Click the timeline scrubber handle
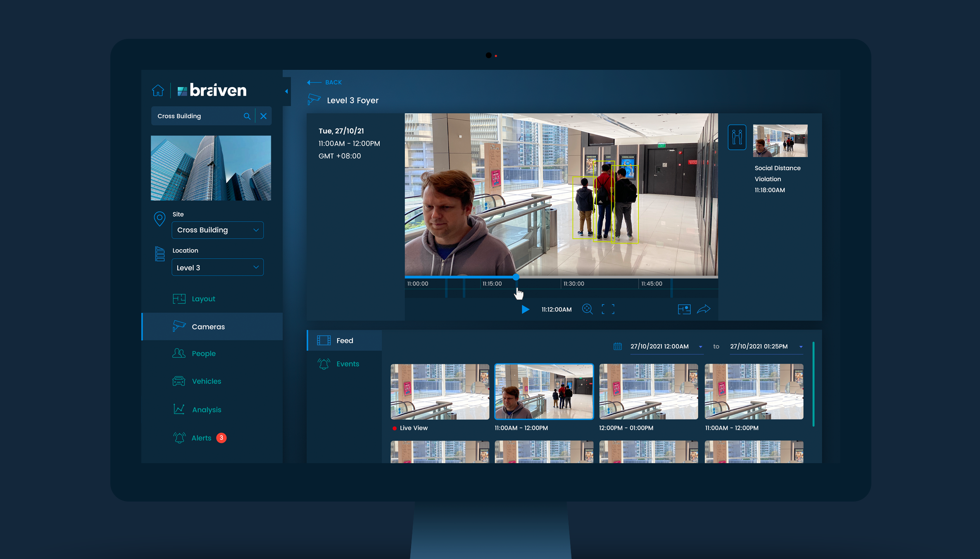Screen dimensions: 980x559 coord(516,277)
